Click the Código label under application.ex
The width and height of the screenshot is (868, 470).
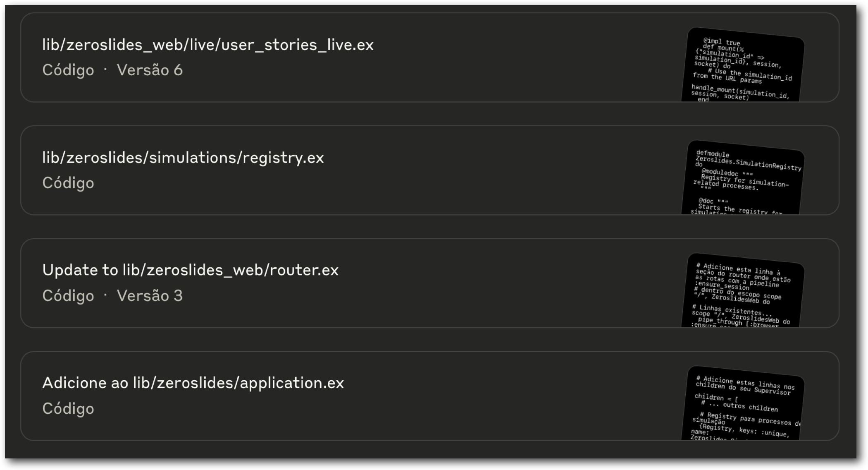click(x=68, y=409)
